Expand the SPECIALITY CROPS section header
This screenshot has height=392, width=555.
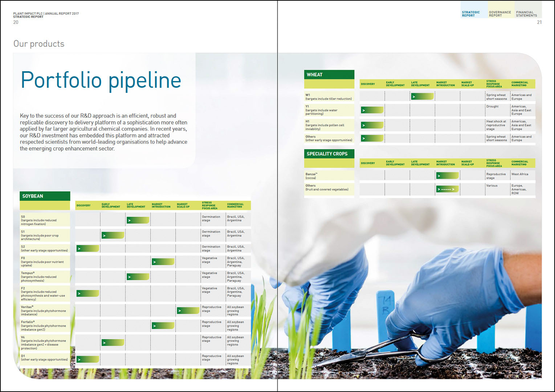[329, 154]
